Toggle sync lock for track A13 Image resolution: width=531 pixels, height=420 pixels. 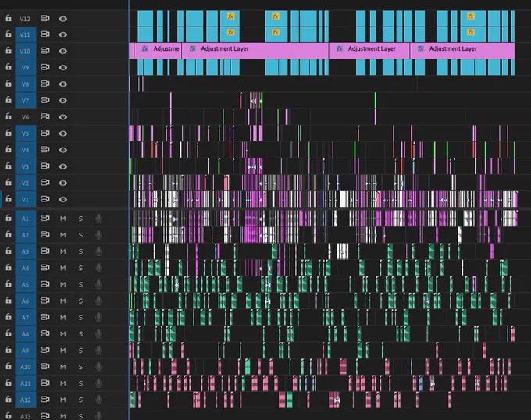(45, 415)
